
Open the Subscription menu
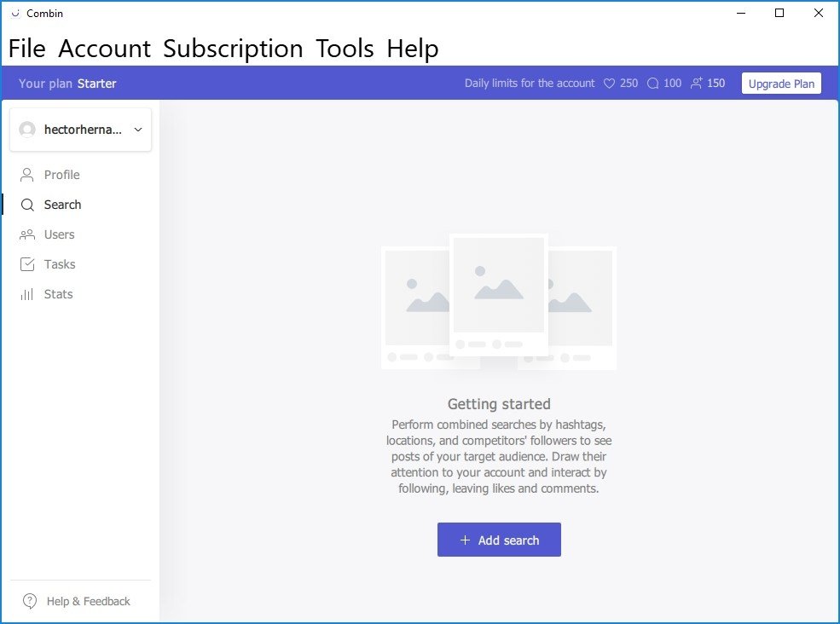(x=233, y=49)
